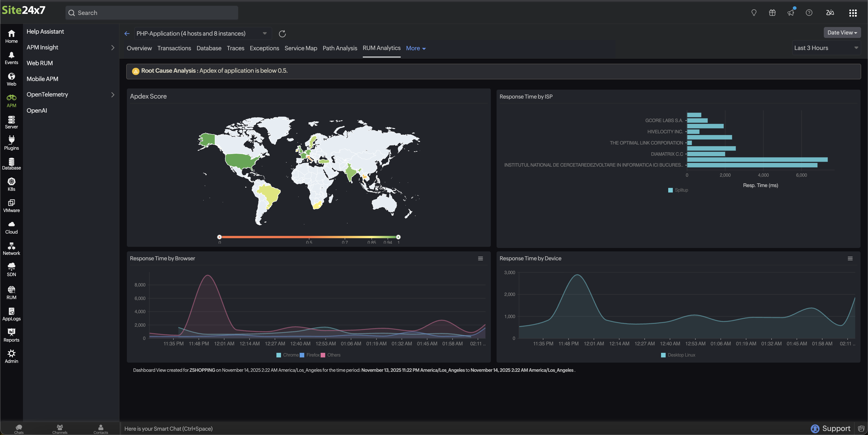The height and width of the screenshot is (435, 868).
Task: Open the Reports section
Action: coord(11,334)
